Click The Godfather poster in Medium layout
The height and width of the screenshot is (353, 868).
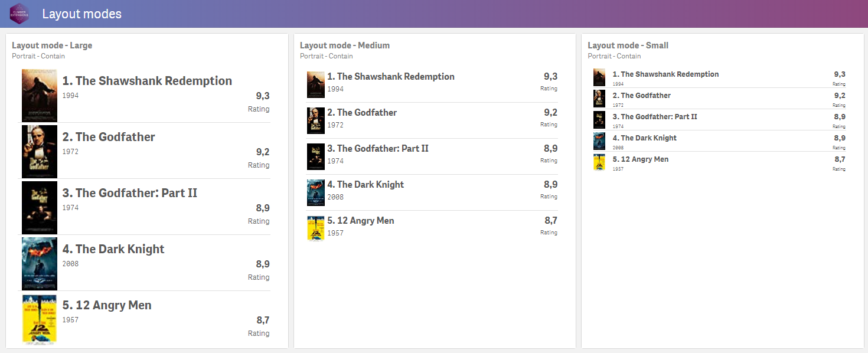(x=316, y=120)
